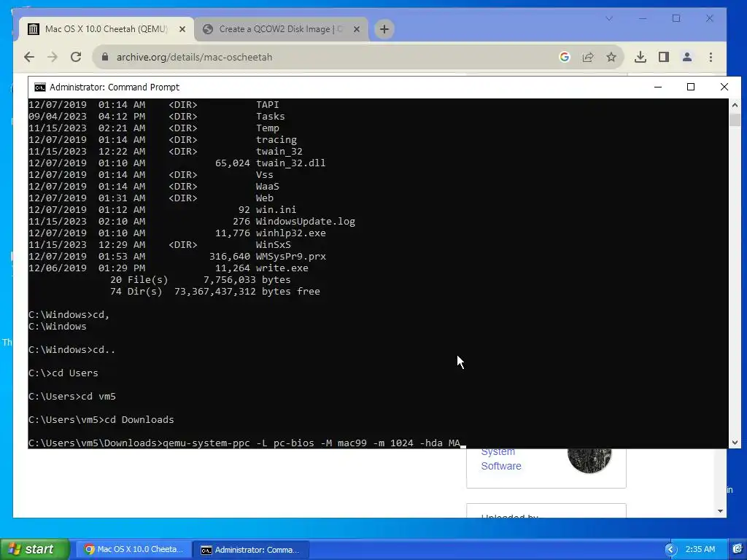Reload the archive.org page
The image size is (747, 560).
(76, 57)
